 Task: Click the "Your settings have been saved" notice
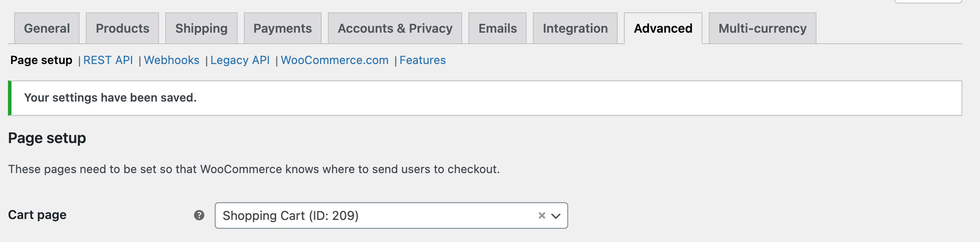click(x=110, y=98)
